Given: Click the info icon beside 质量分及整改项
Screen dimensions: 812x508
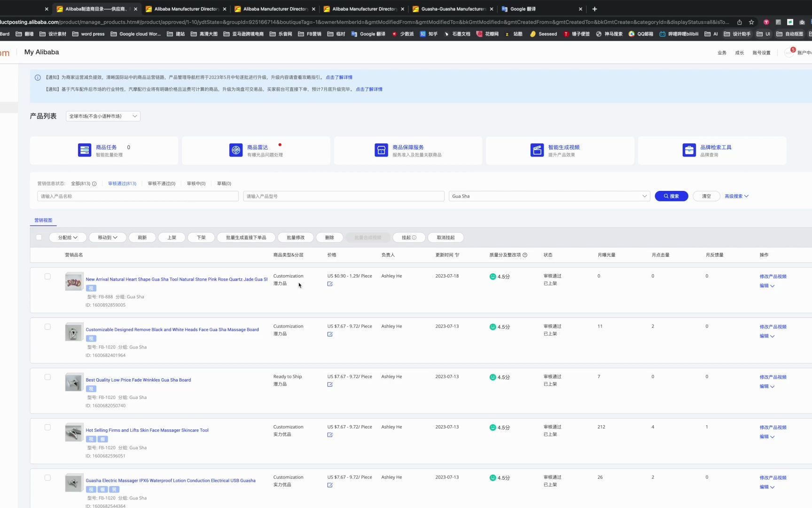Looking at the screenshot, I should (x=525, y=255).
